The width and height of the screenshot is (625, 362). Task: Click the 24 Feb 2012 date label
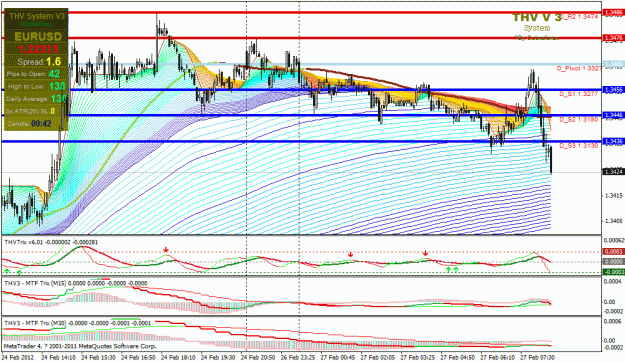pyautogui.click(x=18, y=358)
